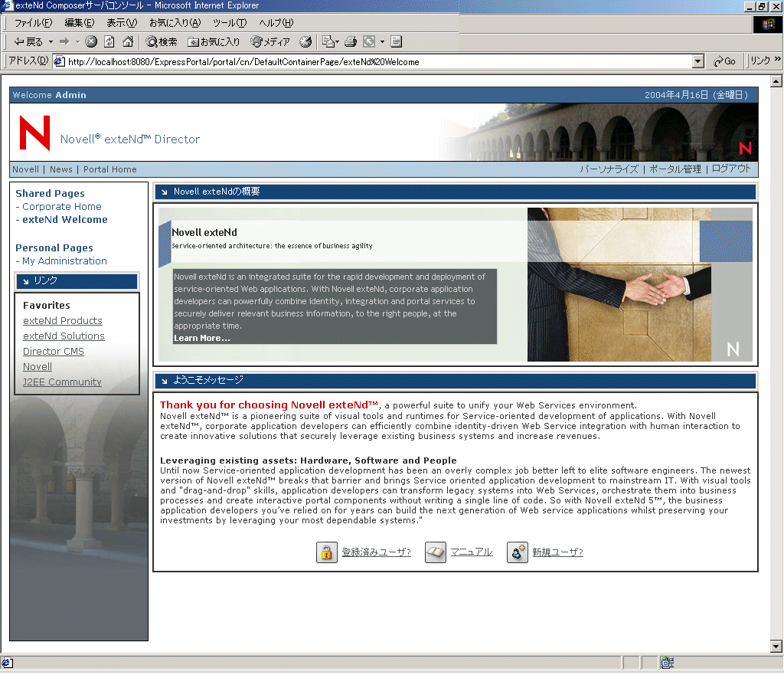Click Director CMS favorite link
Screen dimensions: 784x675
pos(54,352)
